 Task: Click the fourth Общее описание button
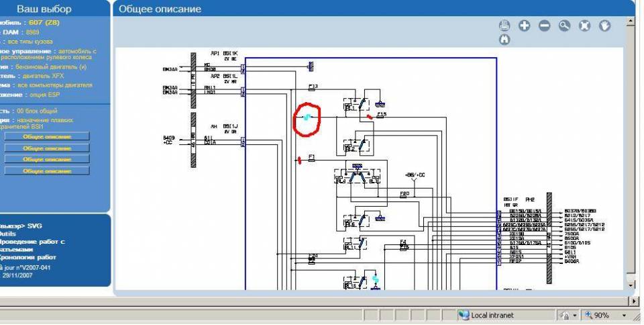click(x=47, y=171)
